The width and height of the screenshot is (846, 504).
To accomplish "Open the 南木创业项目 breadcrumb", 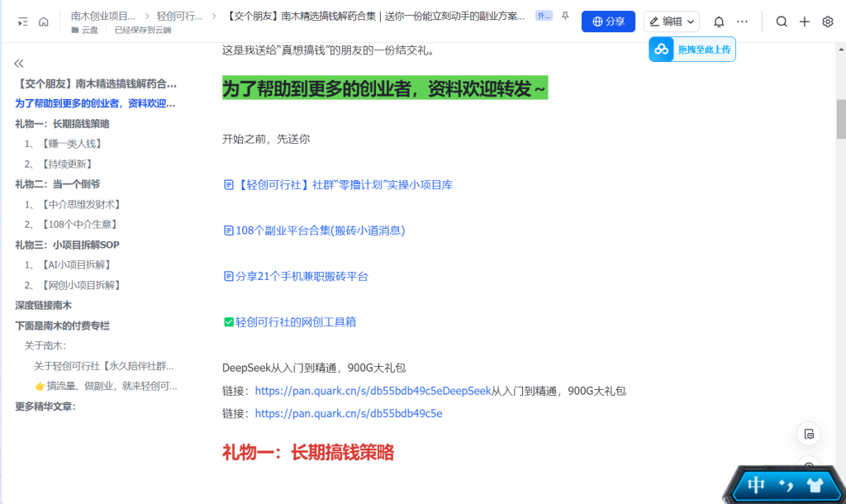I will pos(104,16).
